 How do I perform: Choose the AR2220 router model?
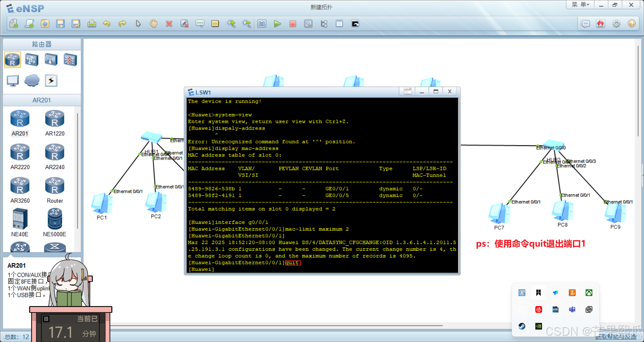click(20, 157)
